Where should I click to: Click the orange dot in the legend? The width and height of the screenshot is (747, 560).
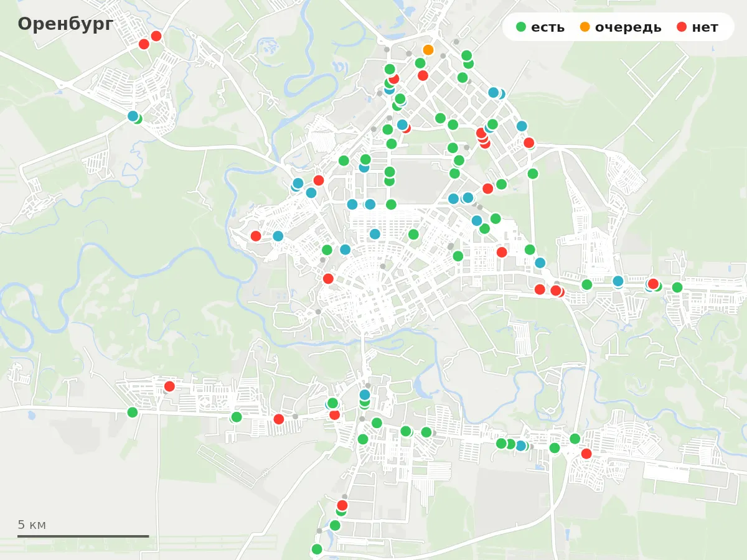pyautogui.click(x=585, y=27)
